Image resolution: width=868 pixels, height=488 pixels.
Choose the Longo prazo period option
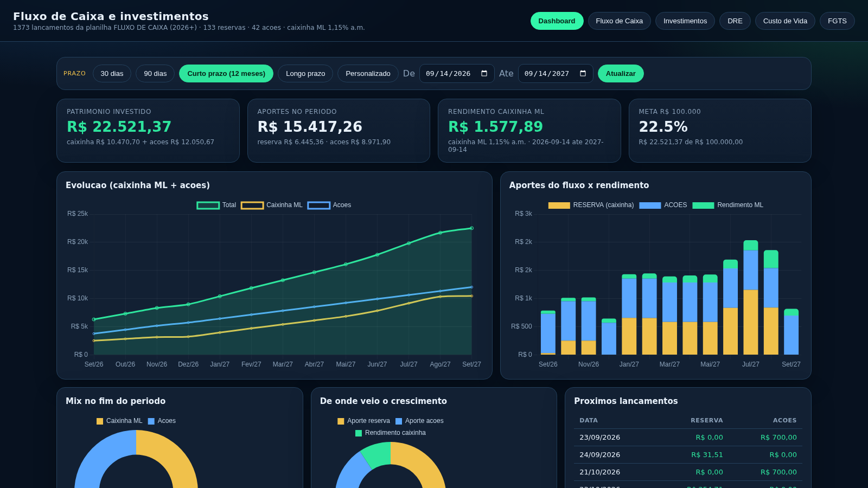[x=305, y=74]
